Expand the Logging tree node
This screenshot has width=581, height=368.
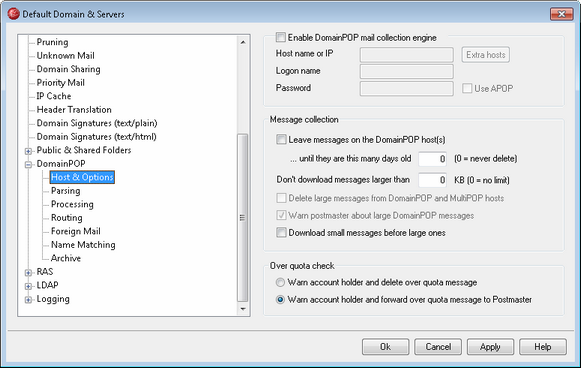28,300
